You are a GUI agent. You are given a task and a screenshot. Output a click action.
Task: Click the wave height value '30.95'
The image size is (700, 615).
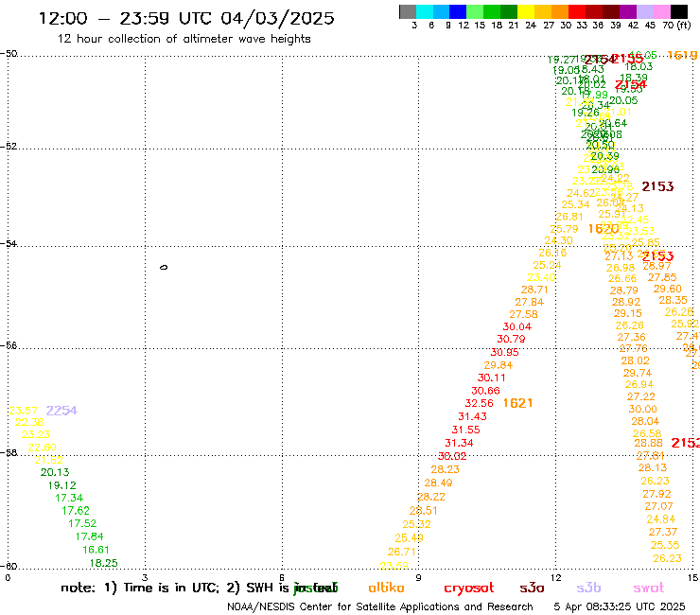click(504, 352)
